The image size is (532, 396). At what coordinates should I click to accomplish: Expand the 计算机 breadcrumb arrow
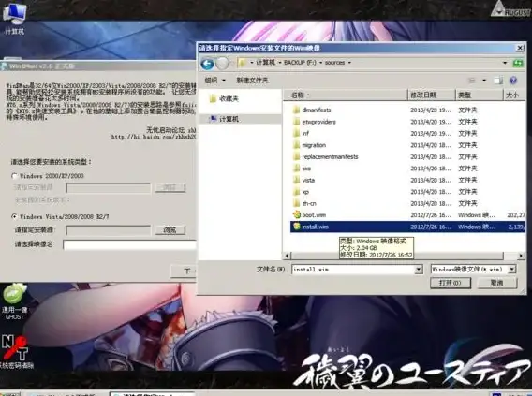click(280, 63)
